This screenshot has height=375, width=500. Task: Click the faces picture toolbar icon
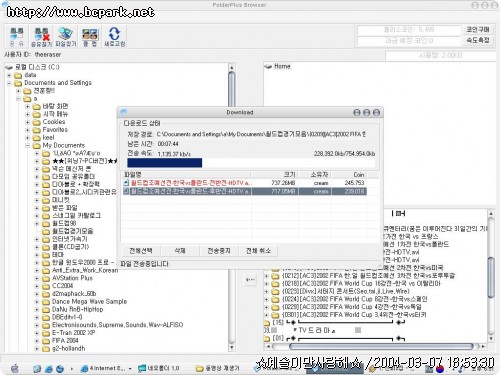click(x=90, y=37)
